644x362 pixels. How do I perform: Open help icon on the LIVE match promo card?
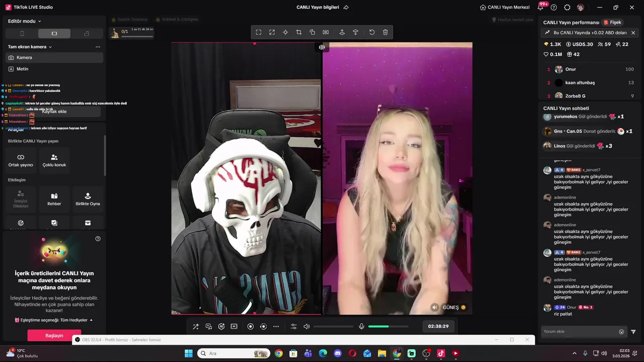click(98, 239)
